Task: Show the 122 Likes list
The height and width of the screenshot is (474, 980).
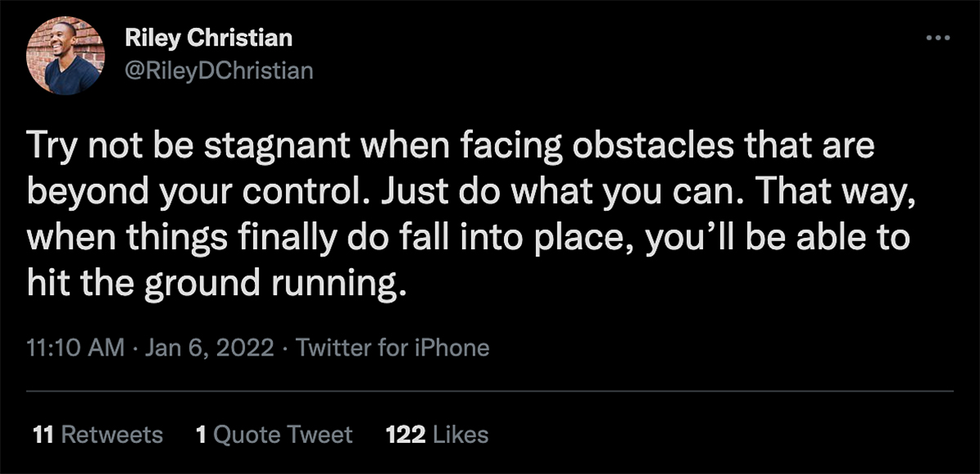Action: click(x=436, y=435)
